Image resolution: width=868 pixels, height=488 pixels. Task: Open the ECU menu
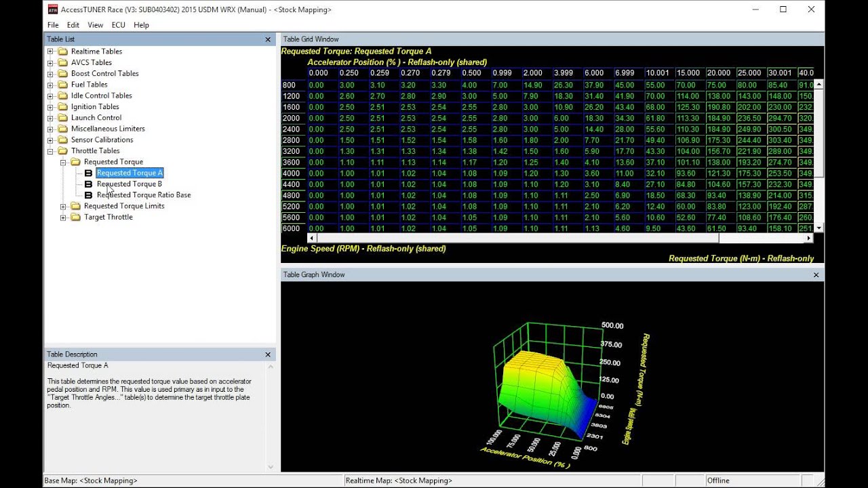pyautogui.click(x=119, y=25)
